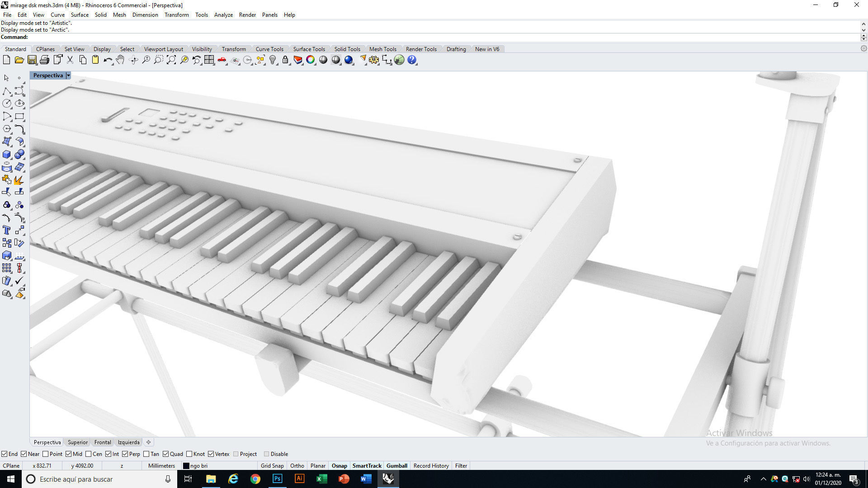The height and width of the screenshot is (488, 868).
Task: Activate the Pan hand tool
Action: click(120, 60)
